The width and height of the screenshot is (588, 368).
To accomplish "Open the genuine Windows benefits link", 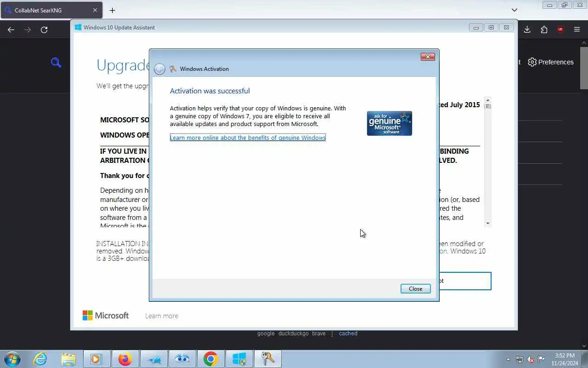I will (248, 138).
